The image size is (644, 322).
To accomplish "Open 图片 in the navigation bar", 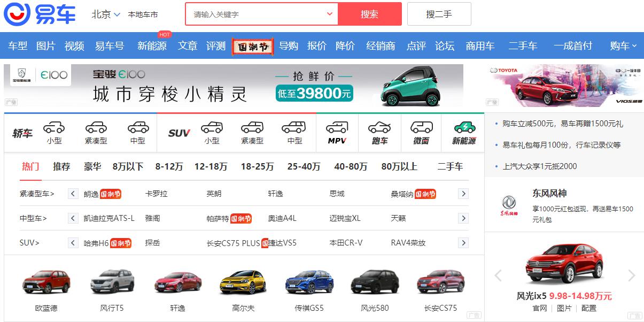I will click(x=46, y=46).
